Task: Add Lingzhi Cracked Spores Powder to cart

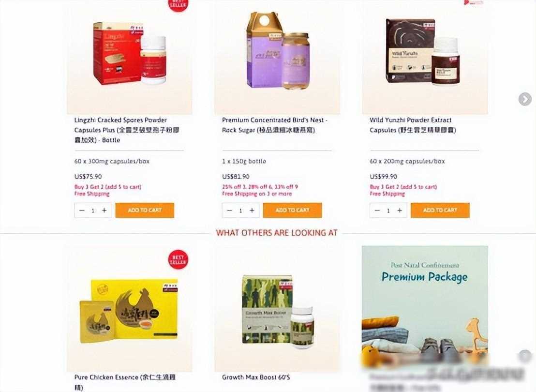Action: click(145, 210)
